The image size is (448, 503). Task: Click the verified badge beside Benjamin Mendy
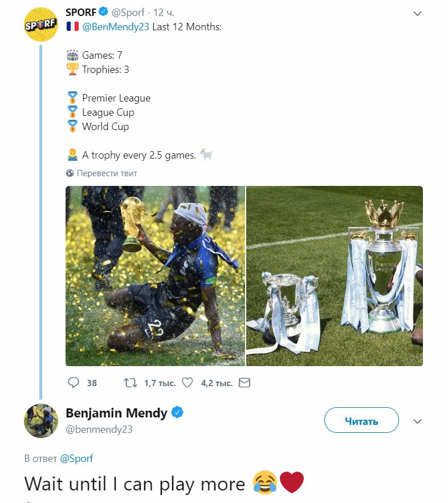tap(177, 412)
